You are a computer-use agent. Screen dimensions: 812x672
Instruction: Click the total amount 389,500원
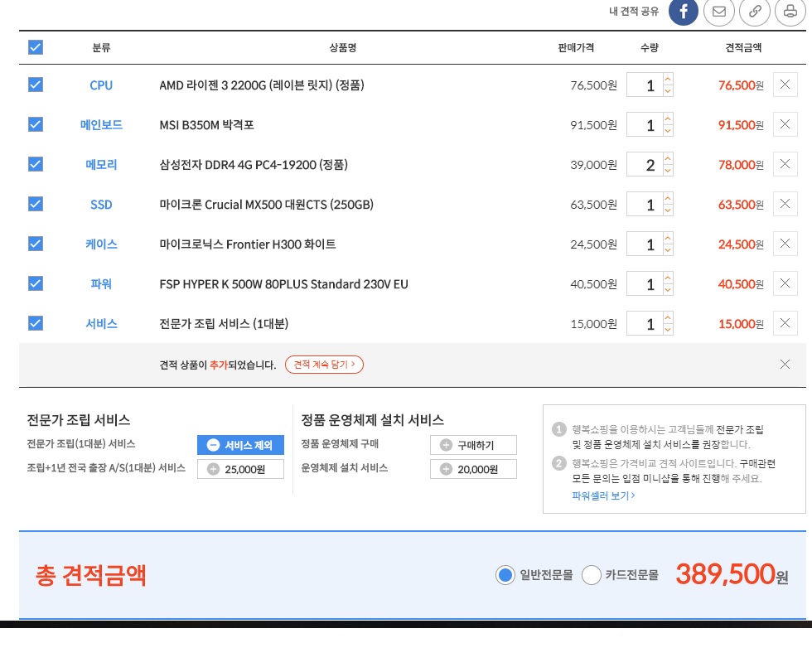click(732, 574)
